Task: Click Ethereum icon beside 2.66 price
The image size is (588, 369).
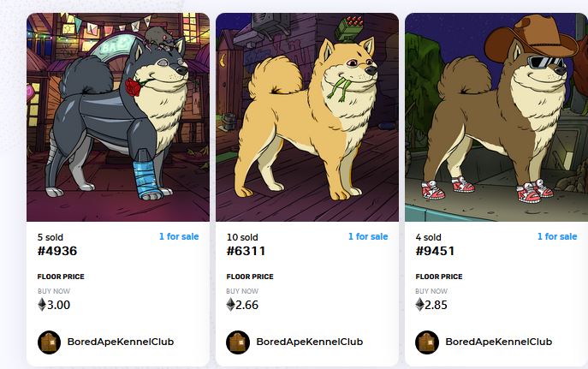Action: [230, 305]
